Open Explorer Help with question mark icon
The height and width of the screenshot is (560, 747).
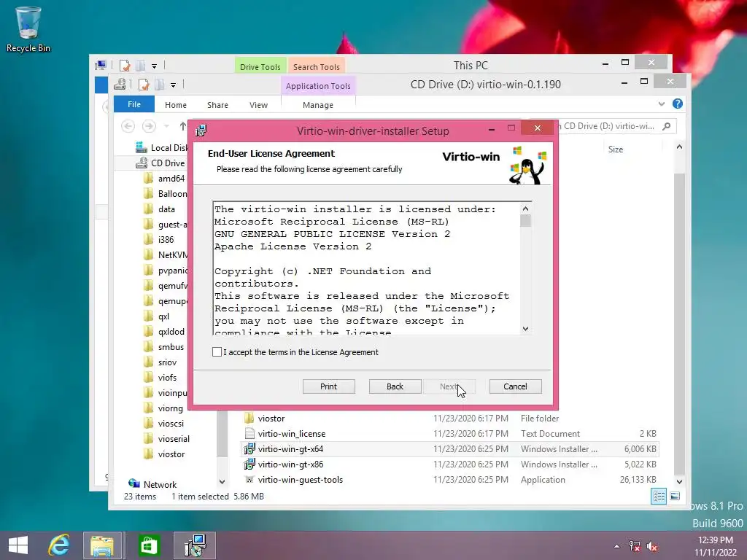pos(678,104)
